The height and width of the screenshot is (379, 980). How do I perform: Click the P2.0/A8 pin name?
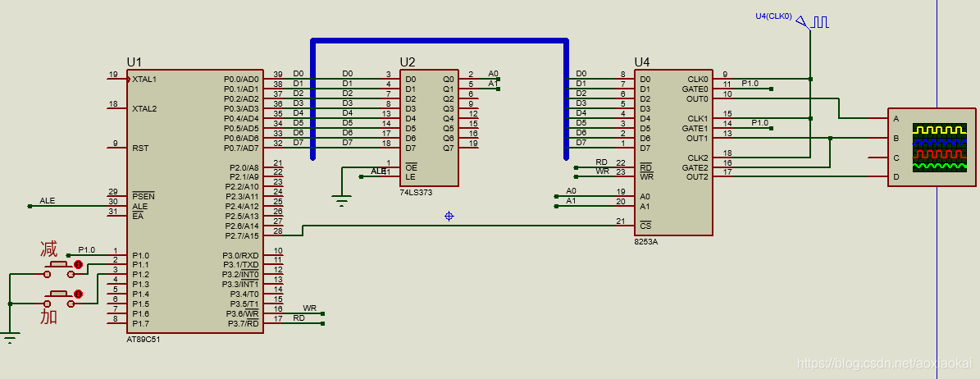pyautogui.click(x=244, y=167)
